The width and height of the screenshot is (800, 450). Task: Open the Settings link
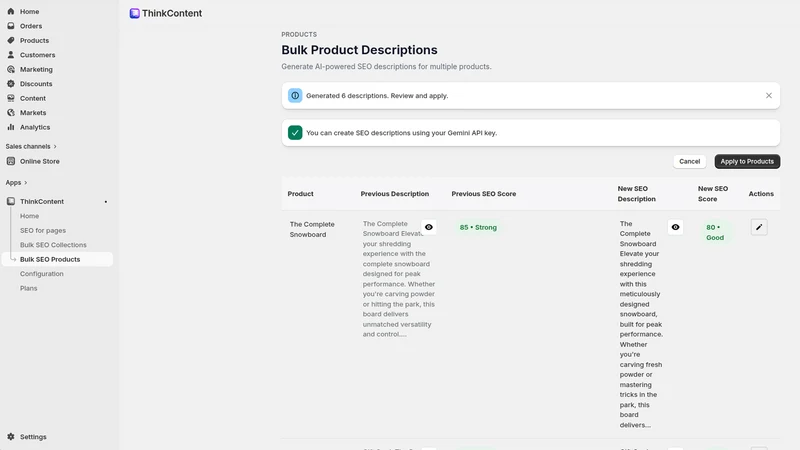point(33,437)
